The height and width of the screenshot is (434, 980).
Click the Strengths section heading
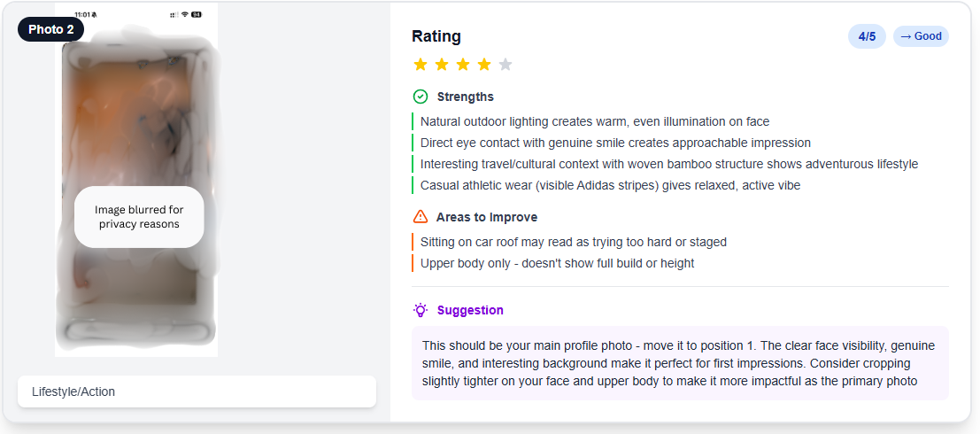465,97
